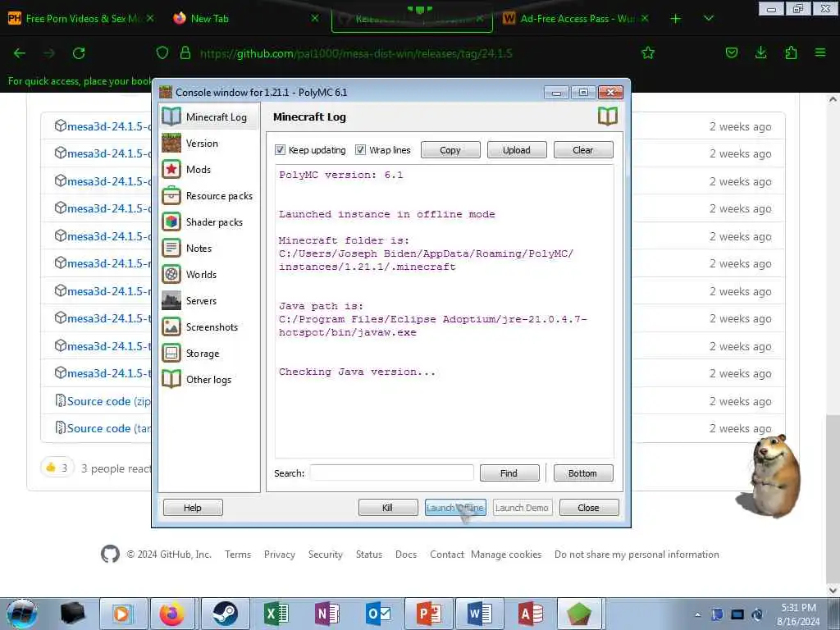Switch to the Ad-Free Access Pass tab
This screenshot has width=840, height=630.
coord(576,19)
